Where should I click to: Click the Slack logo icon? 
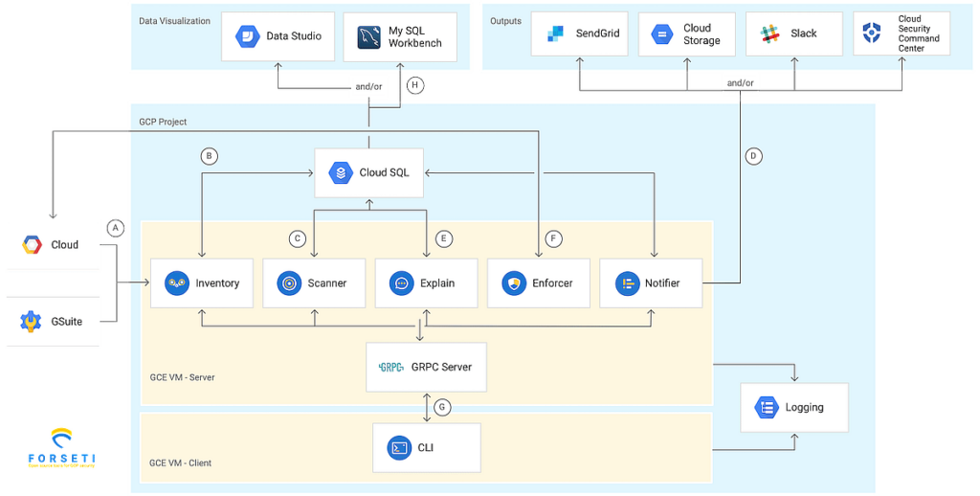770,34
